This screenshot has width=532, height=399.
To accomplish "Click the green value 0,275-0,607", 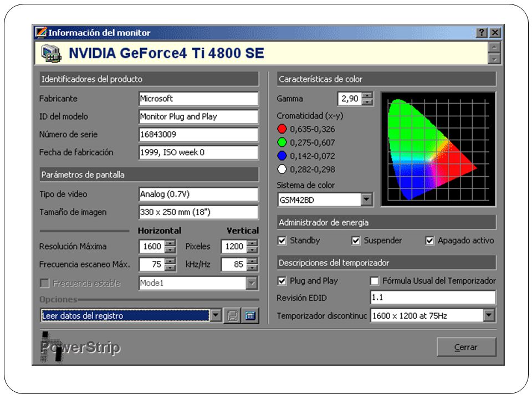I will 312,143.
